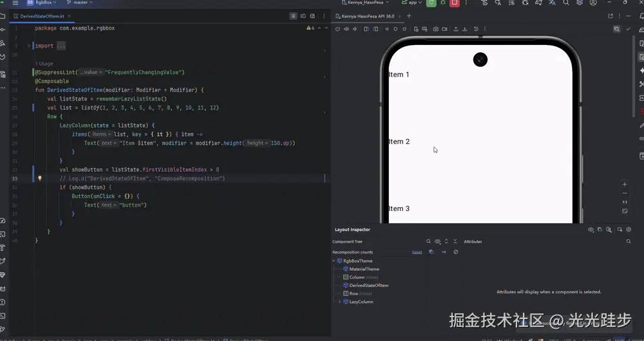
Task: Set emulator zoom to 1:1
Action: [x=625, y=202]
